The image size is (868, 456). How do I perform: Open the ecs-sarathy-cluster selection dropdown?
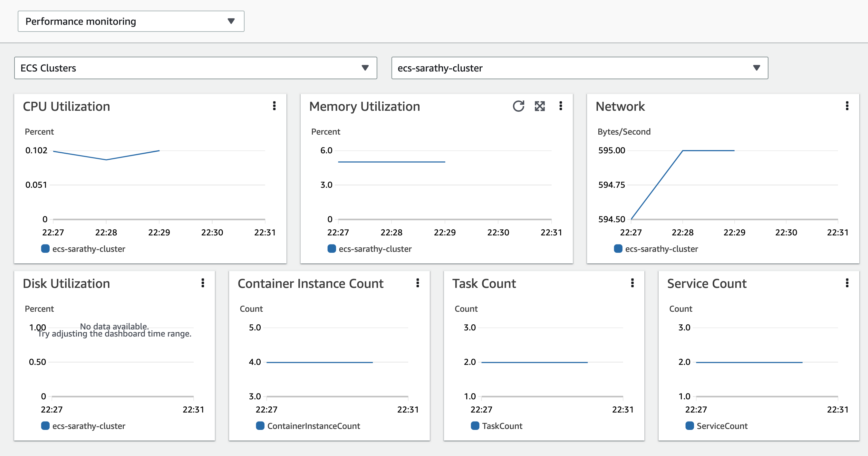click(x=580, y=68)
